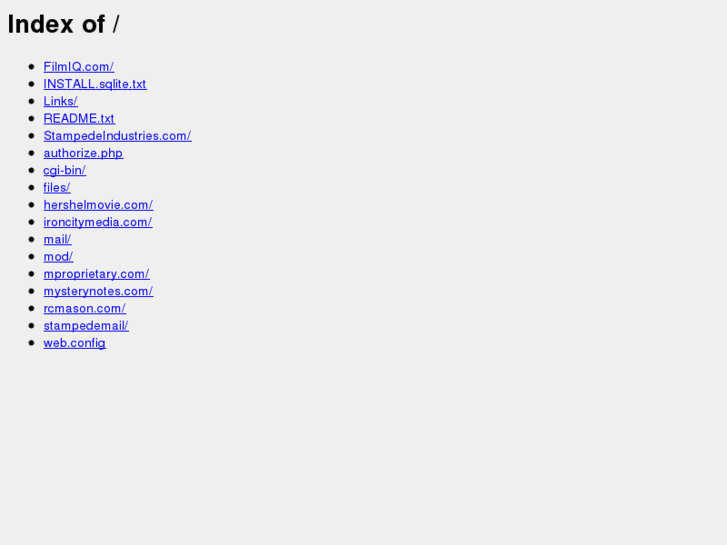Click the bullet beside FilmIQ.com/
This screenshot has height=545, width=727.
tap(32, 67)
